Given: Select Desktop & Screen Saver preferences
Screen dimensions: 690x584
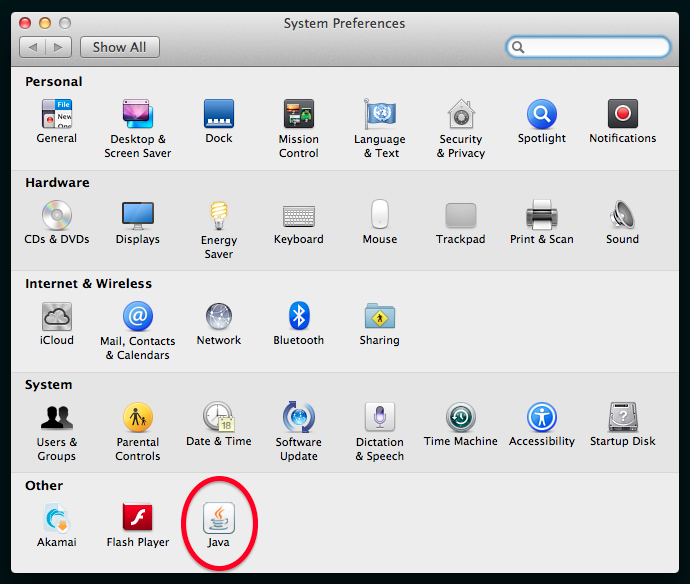Looking at the screenshot, I should pyautogui.click(x=138, y=115).
